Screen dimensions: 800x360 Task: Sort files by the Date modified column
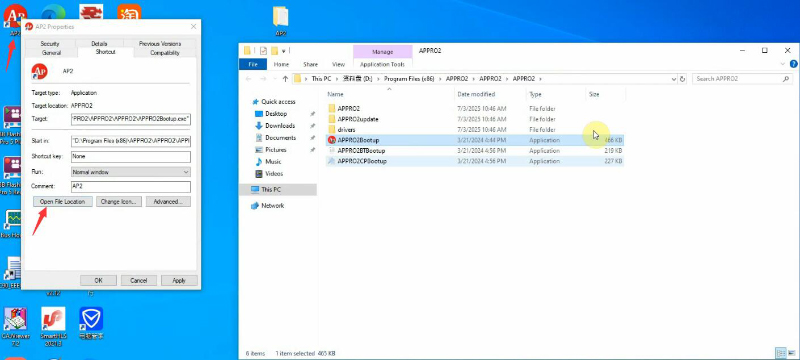coord(476,94)
